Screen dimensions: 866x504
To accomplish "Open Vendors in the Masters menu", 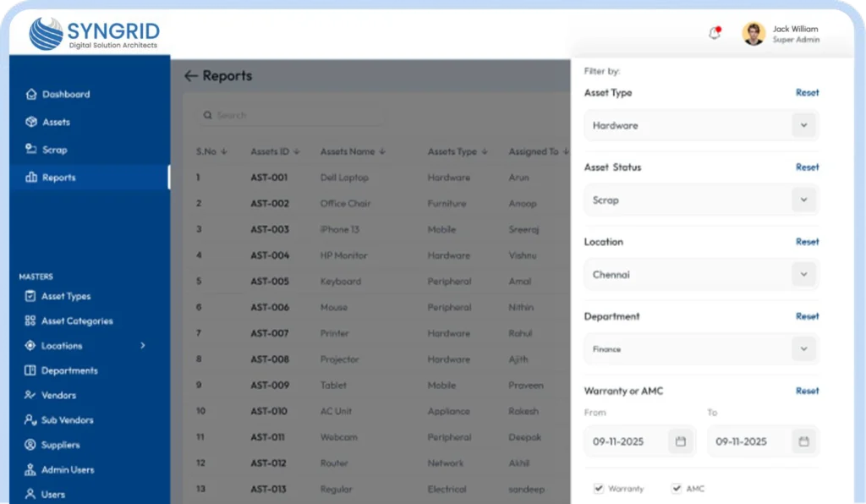I will point(58,395).
